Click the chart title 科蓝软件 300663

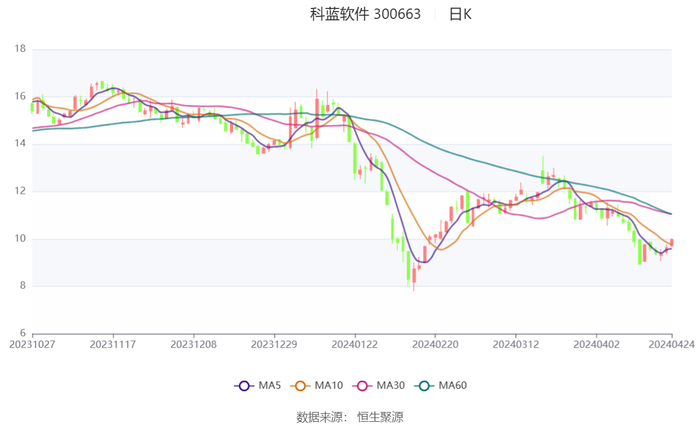pyautogui.click(x=365, y=14)
